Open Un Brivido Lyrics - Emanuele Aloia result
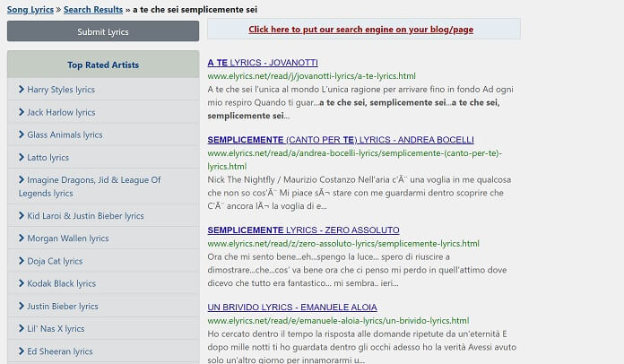Image resolution: width=624 pixels, height=364 pixels. click(x=292, y=308)
